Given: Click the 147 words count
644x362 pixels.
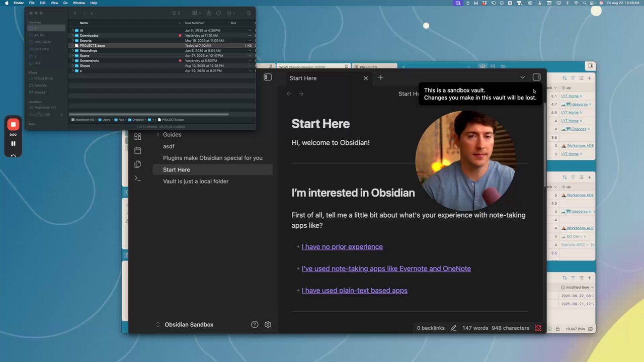Looking at the screenshot, I should 475,328.
